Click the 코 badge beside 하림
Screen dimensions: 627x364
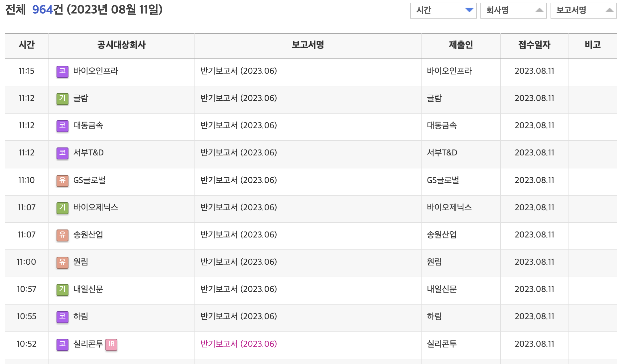click(63, 317)
